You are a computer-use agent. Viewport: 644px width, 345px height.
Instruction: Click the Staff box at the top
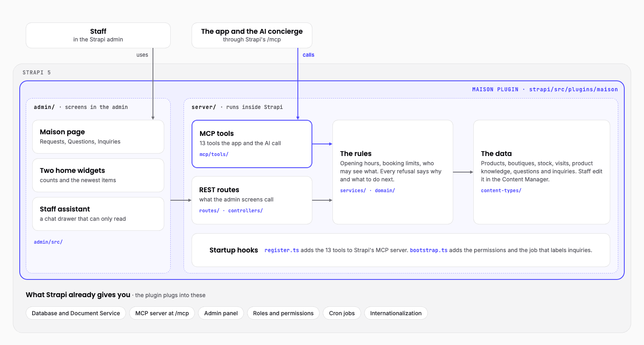[98, 35]
